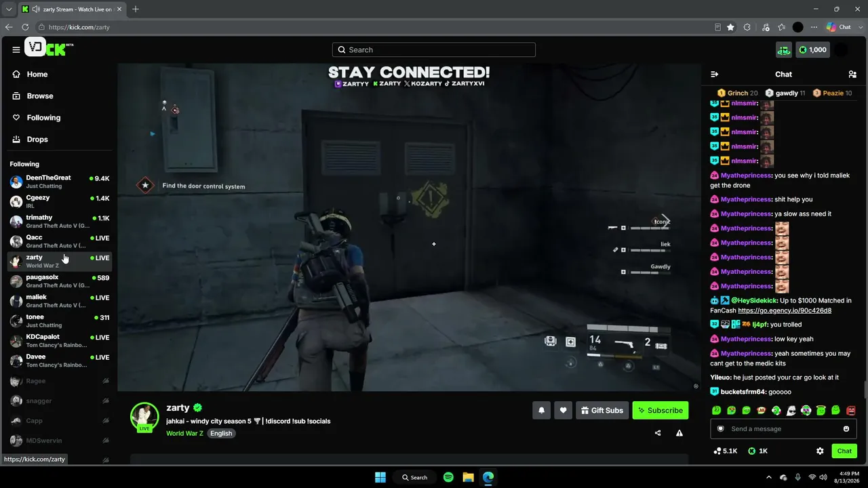Open paugasolx's channel from sidebar
Screen dimensions: 868x488
(60, 281)
